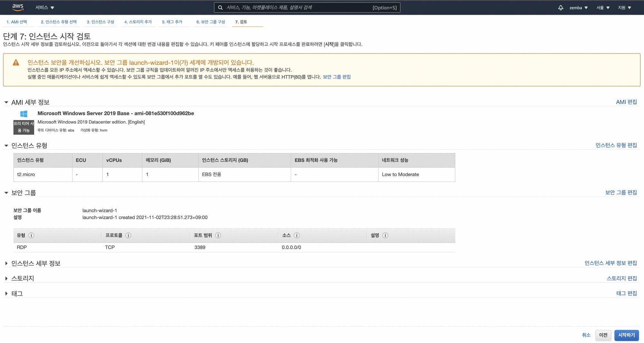Image resolution: width=644 pixels, height=343 pixels.
Task: Click the AMI 편집 link
Action: tap(626, 102)
